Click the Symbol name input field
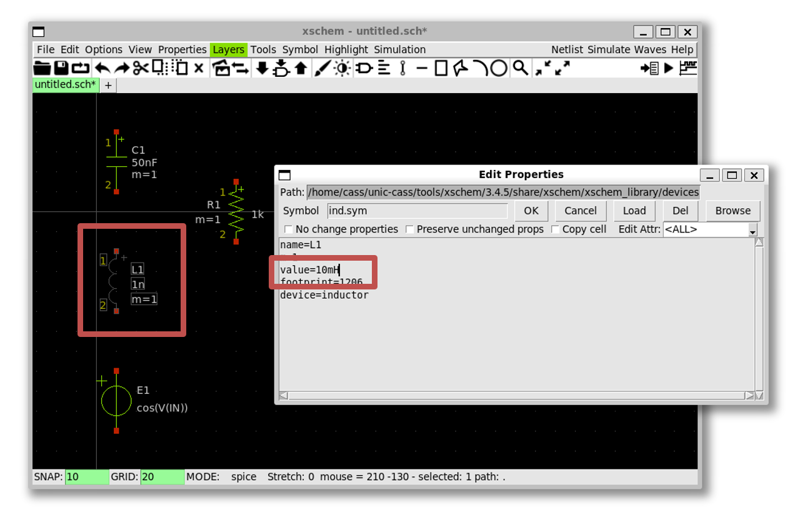Screen dimensions: 810x532 (417, 211)
